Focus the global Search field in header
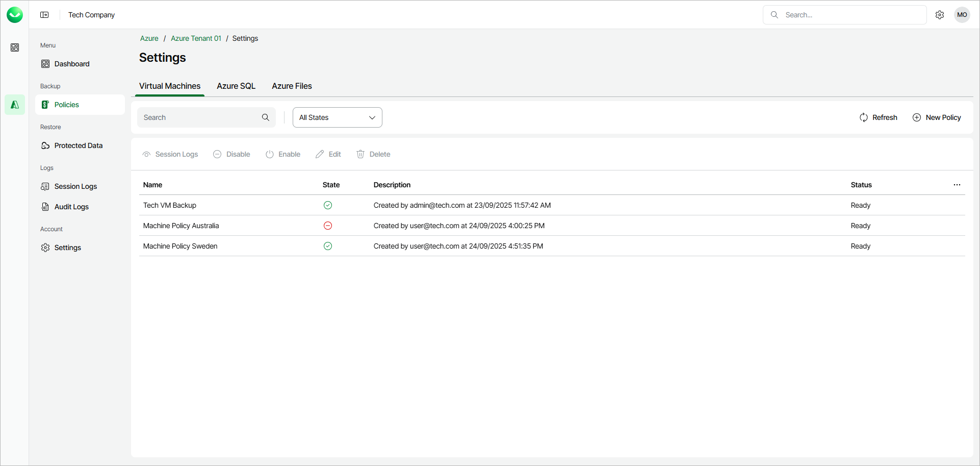The image size is (980, 466). click(852, 15)
